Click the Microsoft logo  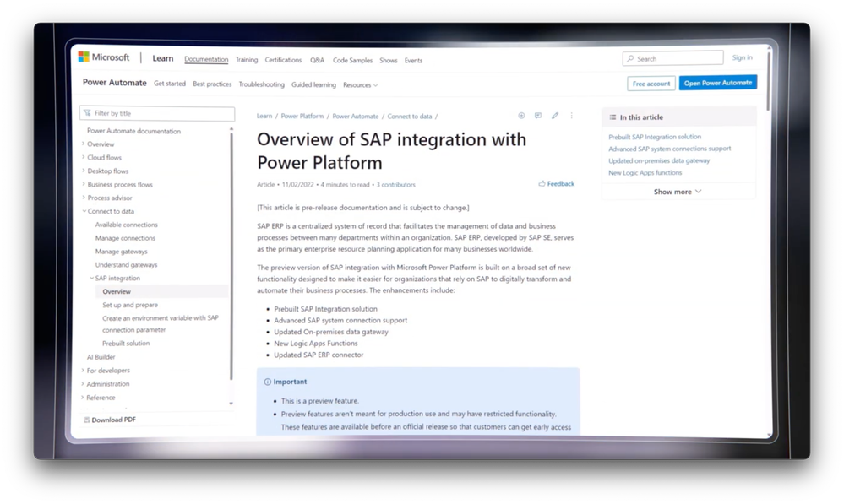coord(104,57)
